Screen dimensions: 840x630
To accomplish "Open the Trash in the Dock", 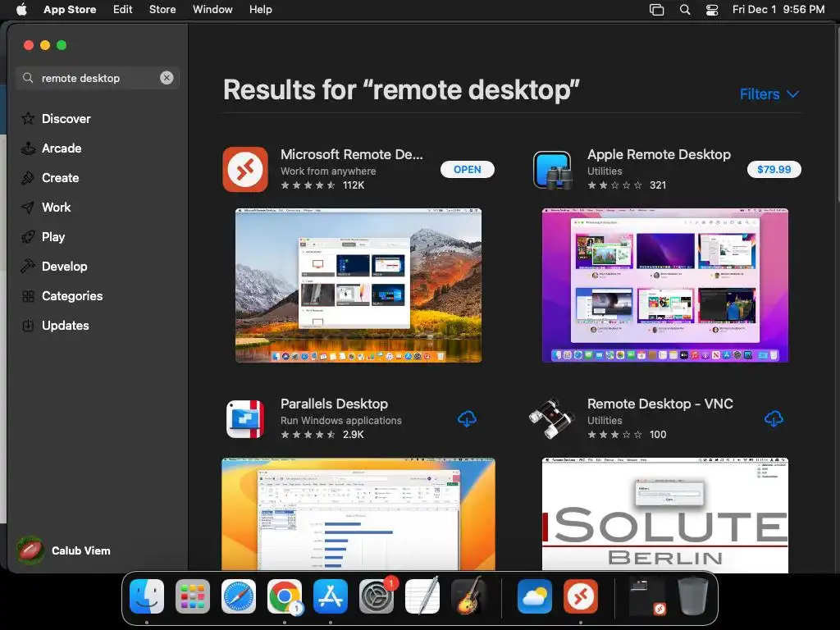I will (x=692, y=596).
